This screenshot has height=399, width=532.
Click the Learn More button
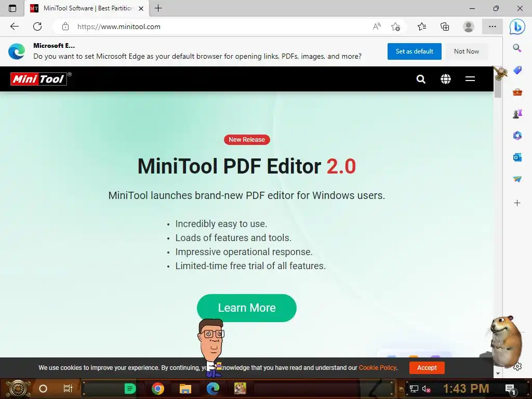click(x=247, y=308)
